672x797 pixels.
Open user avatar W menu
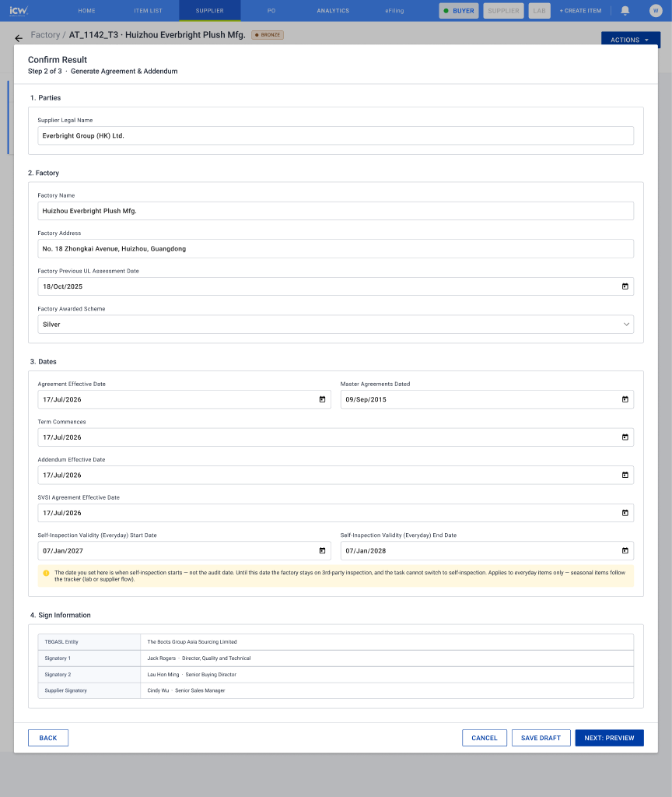[656, 11]
